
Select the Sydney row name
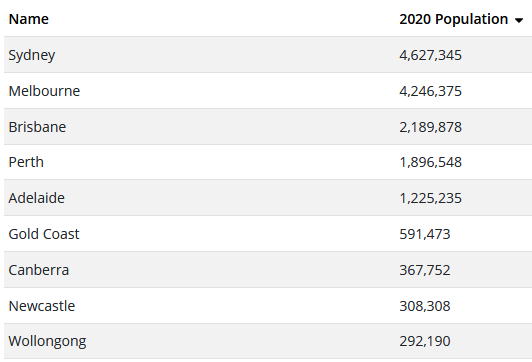click(32, 55)
